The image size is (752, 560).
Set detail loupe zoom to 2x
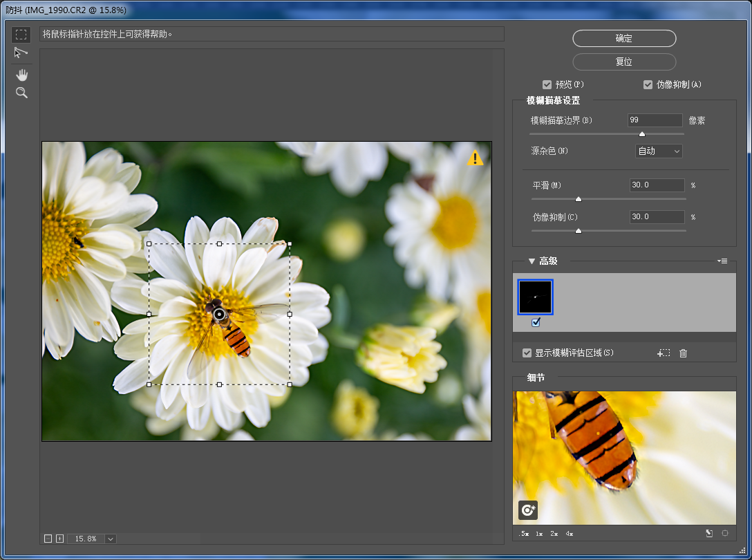[553, 534]
